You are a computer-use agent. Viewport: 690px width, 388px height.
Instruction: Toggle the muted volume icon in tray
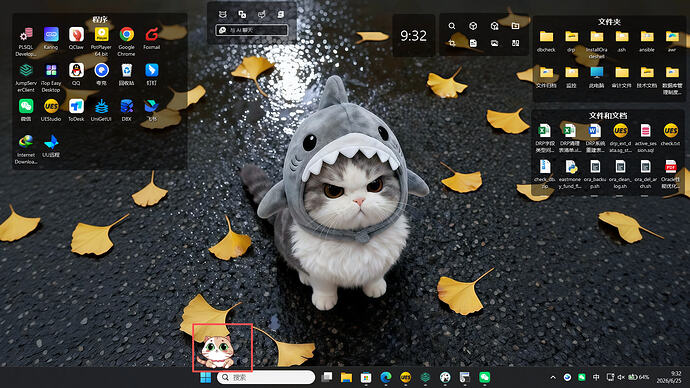pyautogui.click(x=621, y=377)
